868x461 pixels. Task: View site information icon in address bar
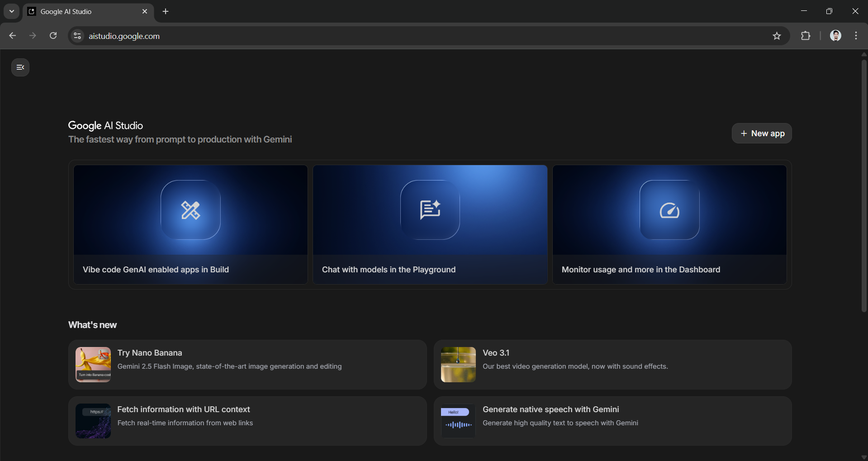coord(77,36)
